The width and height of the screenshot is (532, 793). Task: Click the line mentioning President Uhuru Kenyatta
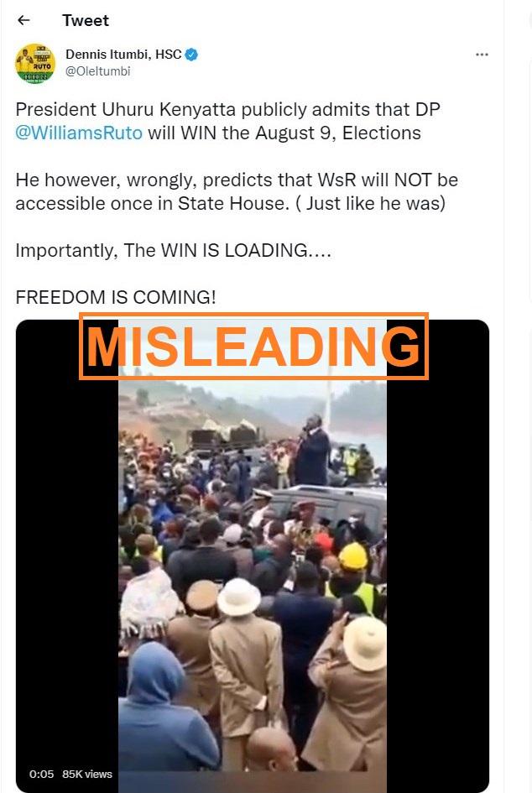(x=227, y=110)
